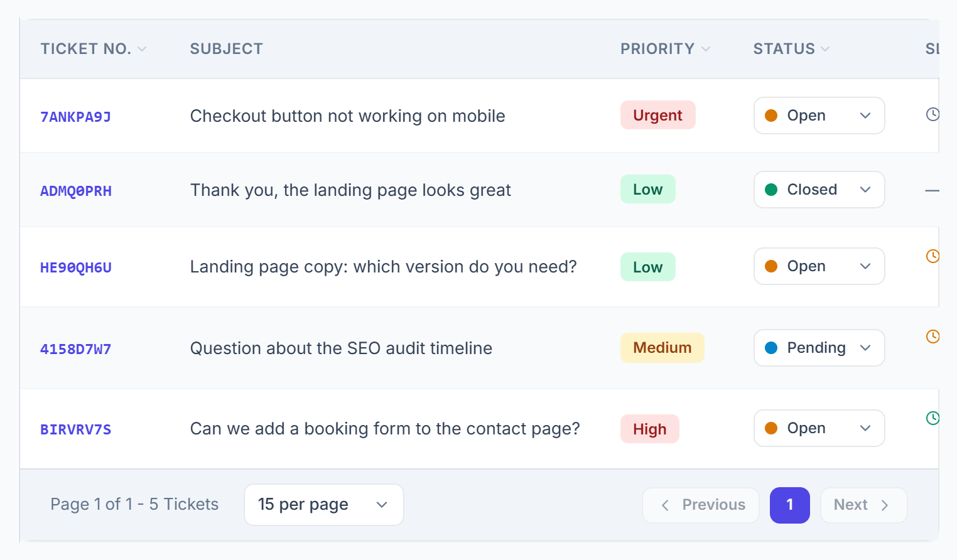Change status of the BIRVRV7S ticket

point(819,428)
